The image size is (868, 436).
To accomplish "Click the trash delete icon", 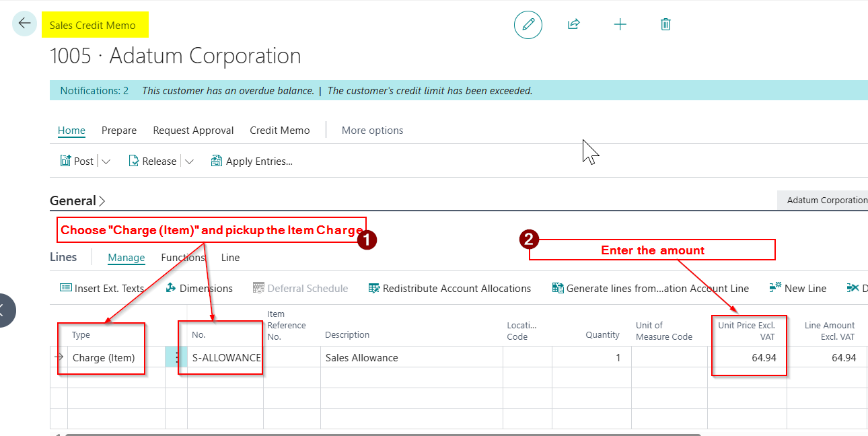I will pyautogui.click(x=665, y=25).
